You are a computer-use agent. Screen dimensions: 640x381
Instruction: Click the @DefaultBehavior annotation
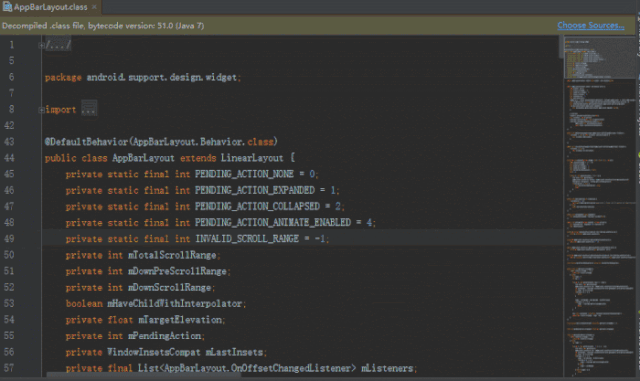click(x=86, y=142)
